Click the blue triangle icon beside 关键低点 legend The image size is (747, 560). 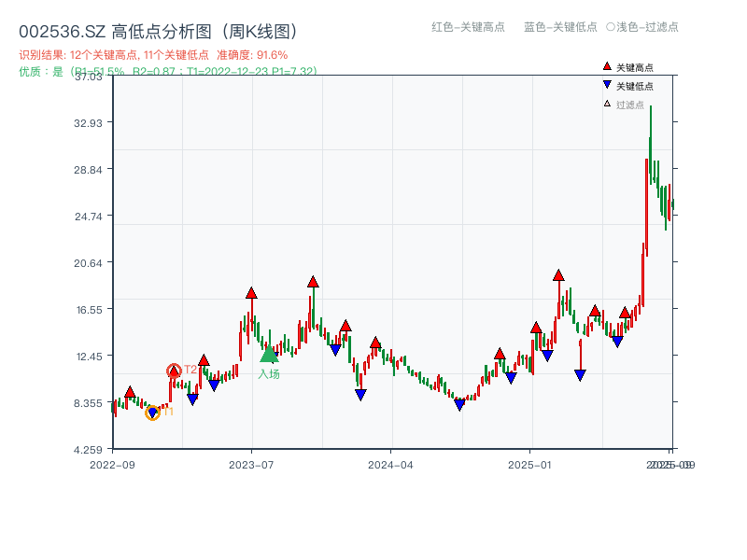(607, 85)
